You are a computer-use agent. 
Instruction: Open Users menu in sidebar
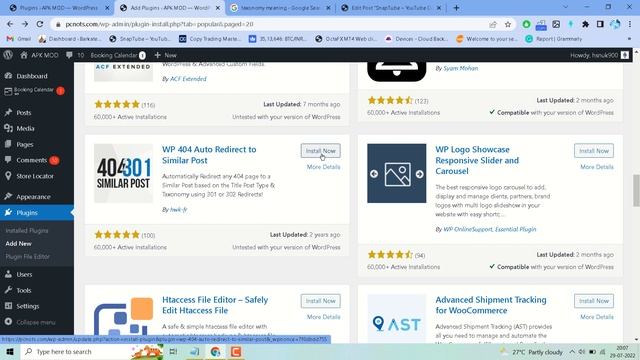click(x=24, y=274)
